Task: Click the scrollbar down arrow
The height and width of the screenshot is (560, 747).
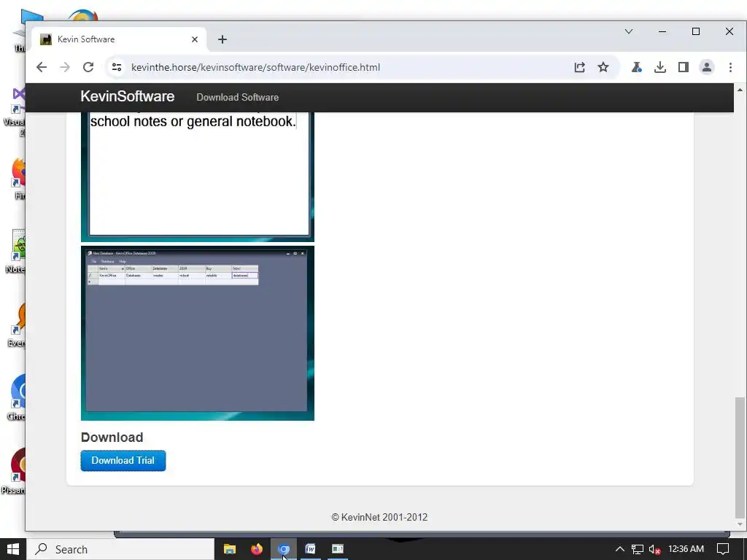Action: (x=740, y=524)
